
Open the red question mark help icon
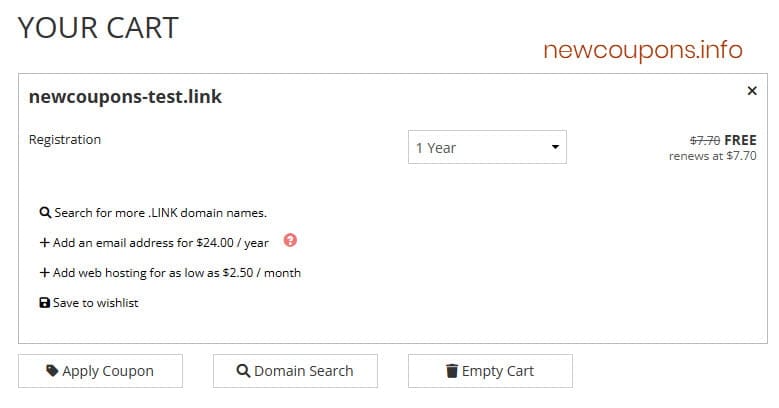pyautogui.click(x=291, y=241)
